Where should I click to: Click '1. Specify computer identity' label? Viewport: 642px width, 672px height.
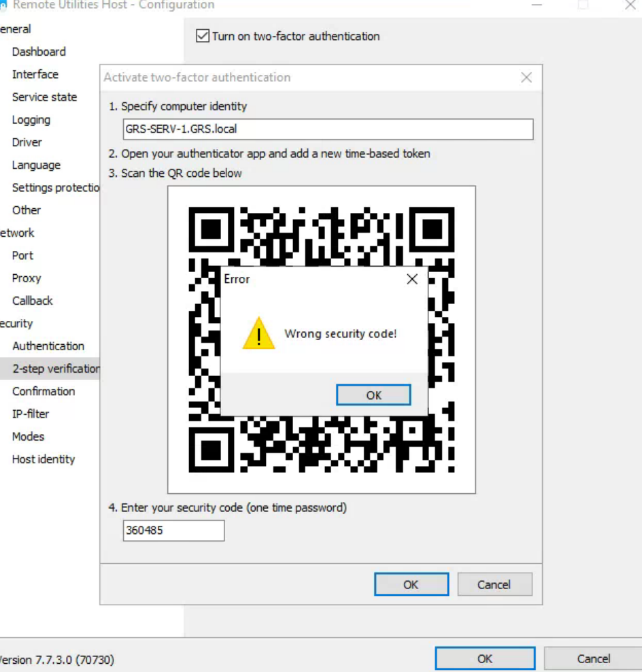click(x=178, y=106)
